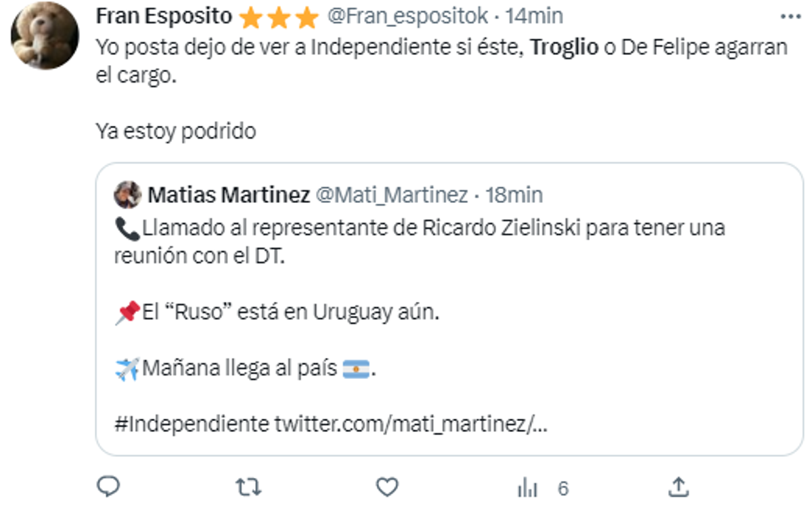812x511 pixels.
Task: Open the quoted tweet's 18min timestamp
Action: click(514, 195)
